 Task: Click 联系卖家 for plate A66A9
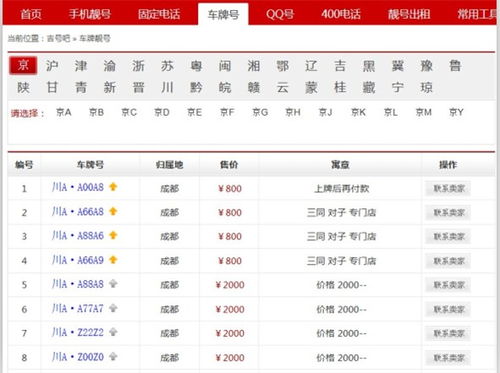(448, 261)
